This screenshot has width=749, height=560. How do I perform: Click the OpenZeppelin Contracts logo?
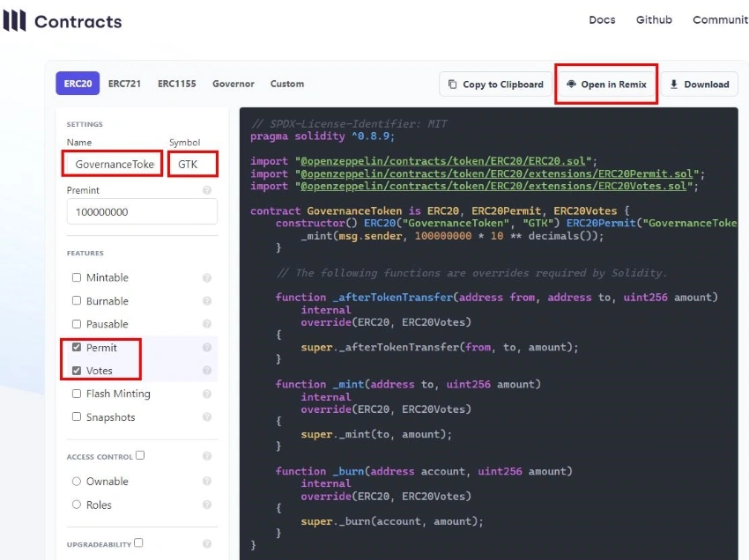63,21
